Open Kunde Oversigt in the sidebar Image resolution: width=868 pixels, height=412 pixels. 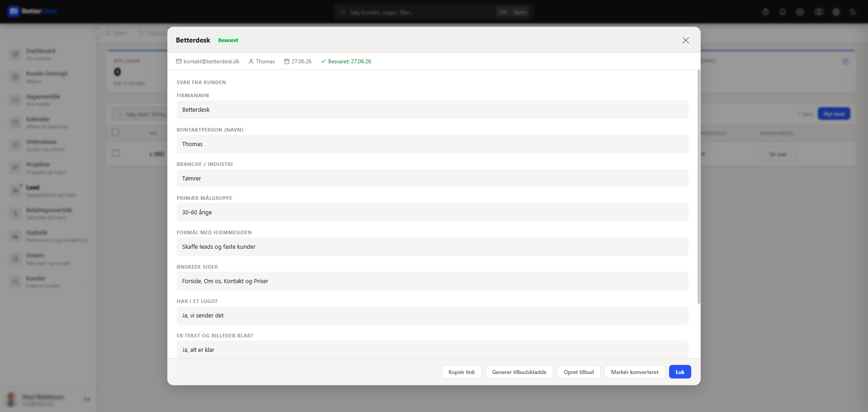click(x=47, y=77)
